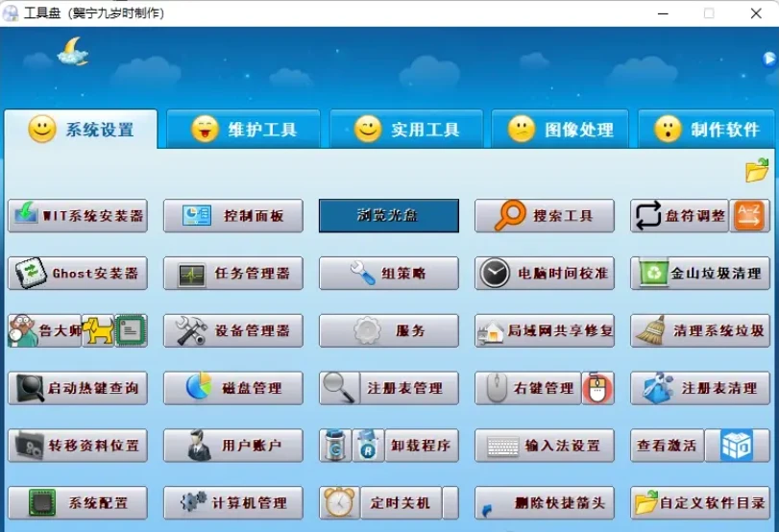Open 任务管理器
779x532 pixels.
[233, 273]
